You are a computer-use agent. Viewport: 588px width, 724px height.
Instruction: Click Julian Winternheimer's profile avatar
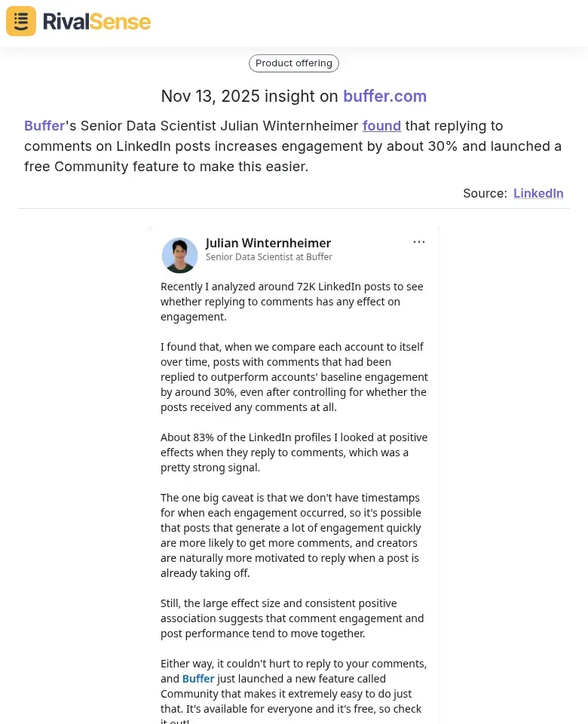(179, 255)
